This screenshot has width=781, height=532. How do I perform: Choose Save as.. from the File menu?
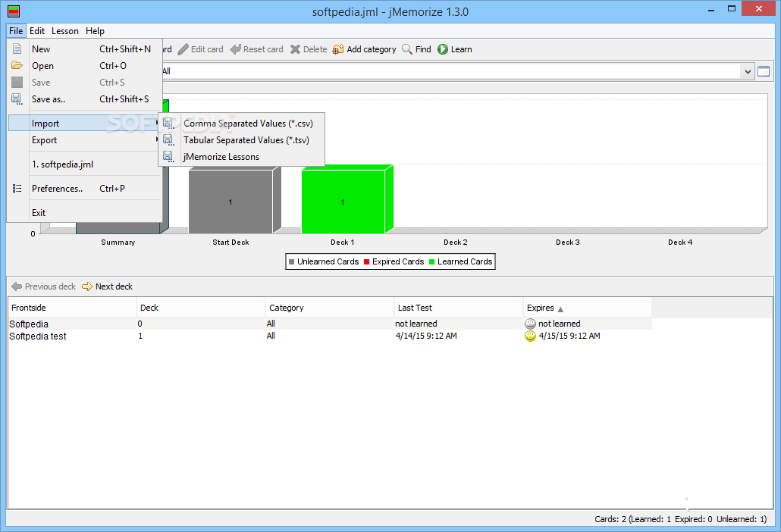(85, 99)
